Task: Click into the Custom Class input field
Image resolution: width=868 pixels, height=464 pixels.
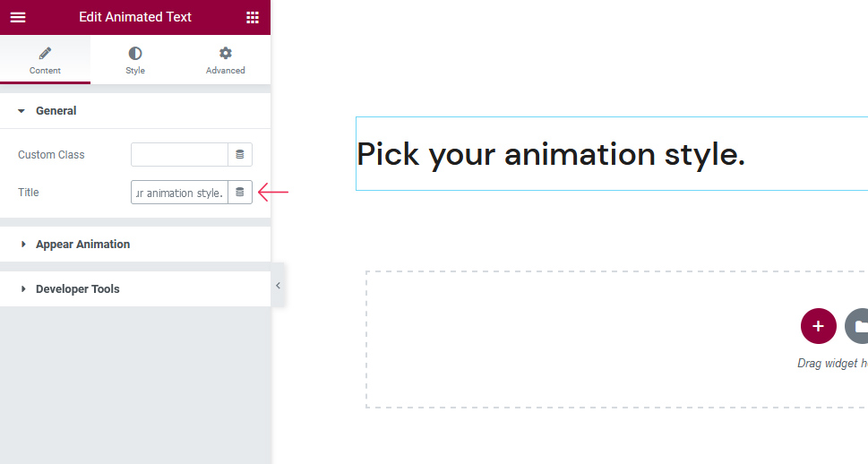Action: point(179,155)
